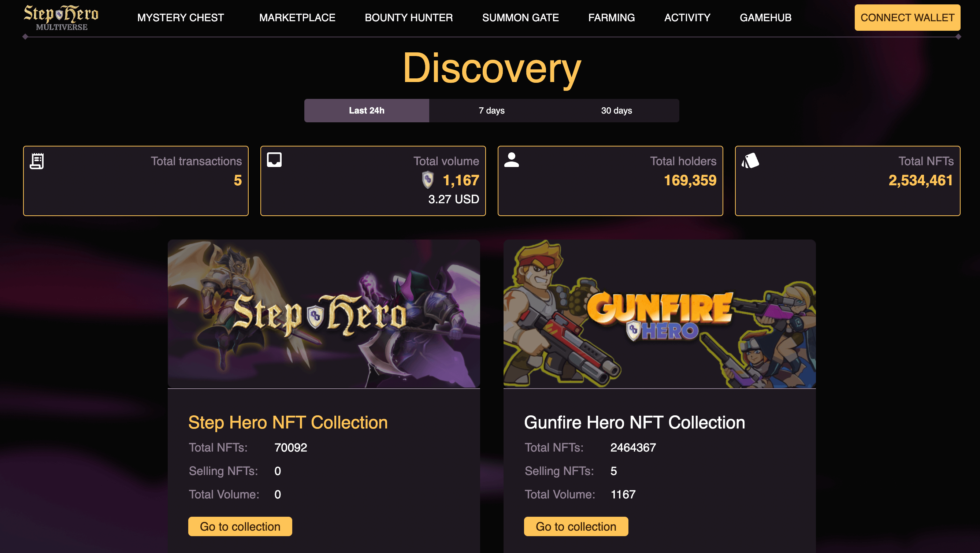Viewport: 980px width, 553px height.
Task: Navigate to Farming
Action: pyautogui.click(x=611, y=18)
